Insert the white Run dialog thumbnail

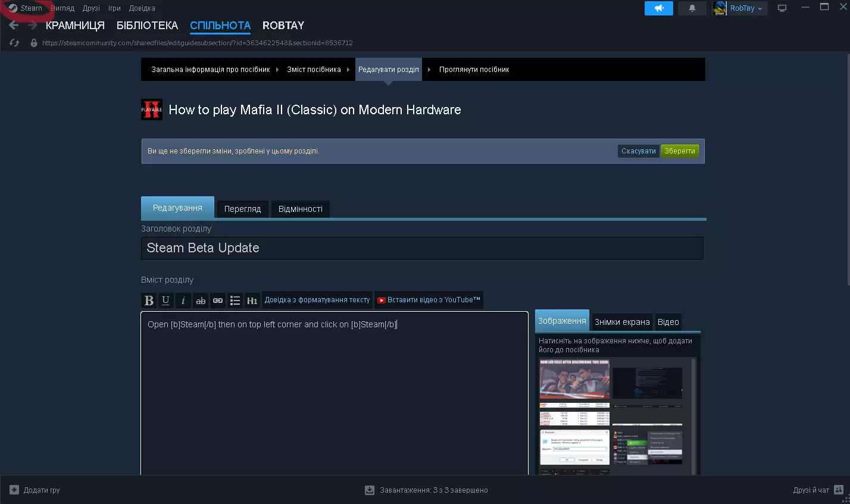[574, 447]
